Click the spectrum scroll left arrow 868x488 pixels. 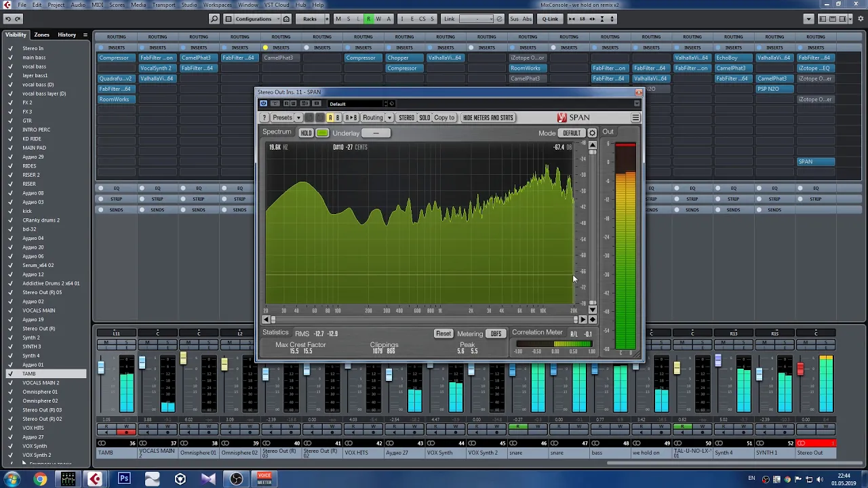click(266, 319)
